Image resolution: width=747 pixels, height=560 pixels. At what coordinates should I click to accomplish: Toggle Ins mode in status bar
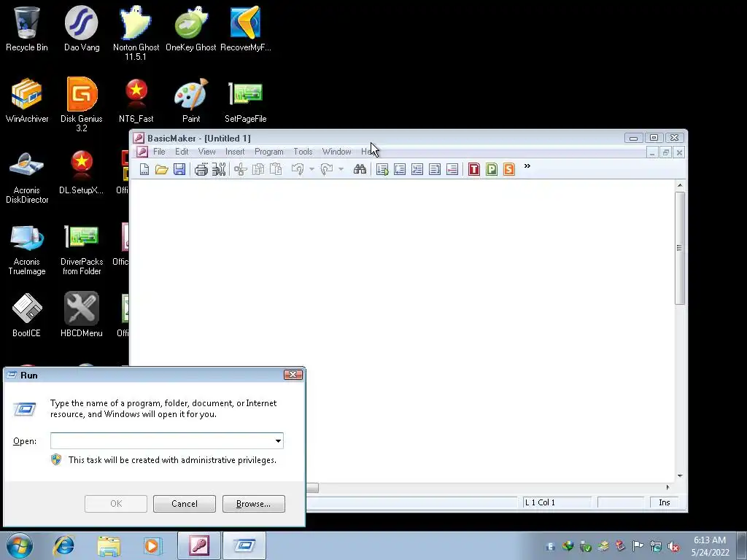(x=665, y=502)
